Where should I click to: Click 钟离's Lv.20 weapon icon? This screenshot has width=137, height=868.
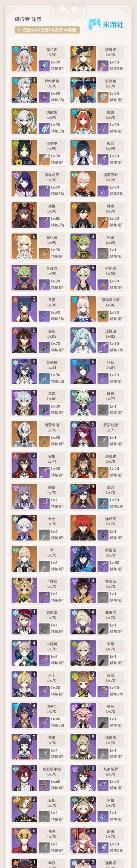pyautogui.click(x=103, y=222)
